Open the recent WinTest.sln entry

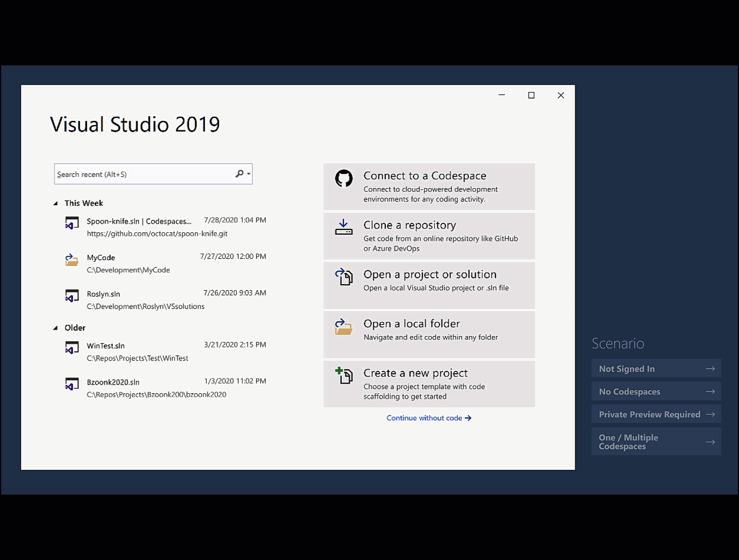(165, 351)
